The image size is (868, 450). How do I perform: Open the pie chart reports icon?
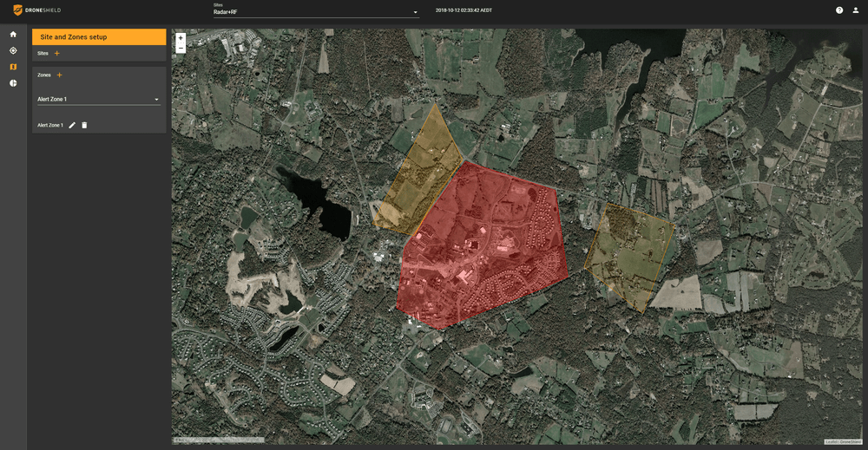(x=13, y=83)
